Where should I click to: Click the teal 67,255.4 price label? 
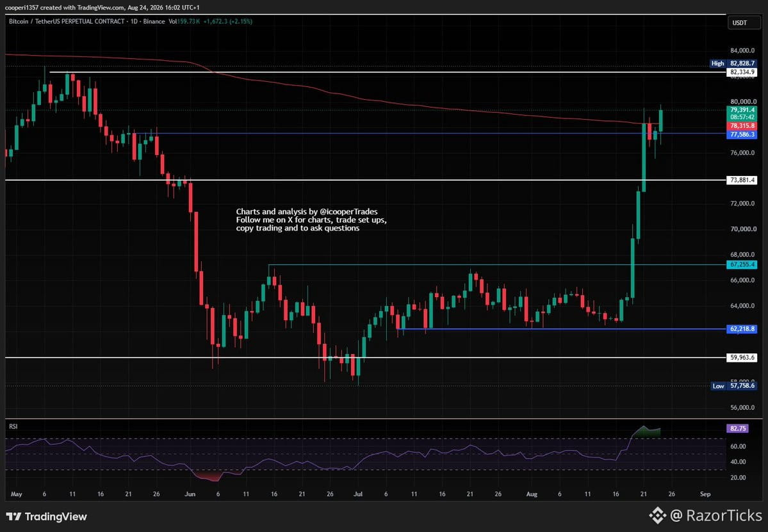(742, 264)
